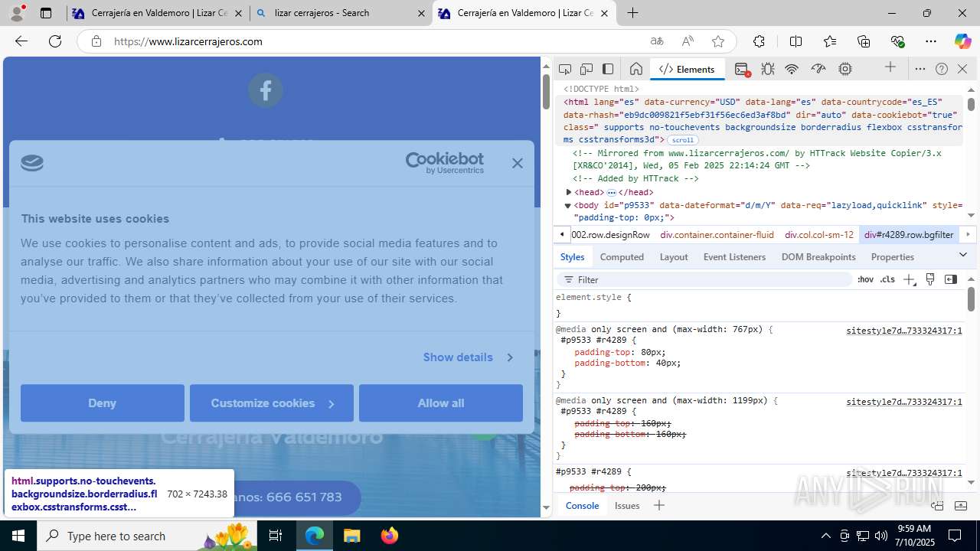The height and width of the screenshot is (551, 980).
Task: Open Read aloud icon in address bar
Action: [x=688, y=41]
